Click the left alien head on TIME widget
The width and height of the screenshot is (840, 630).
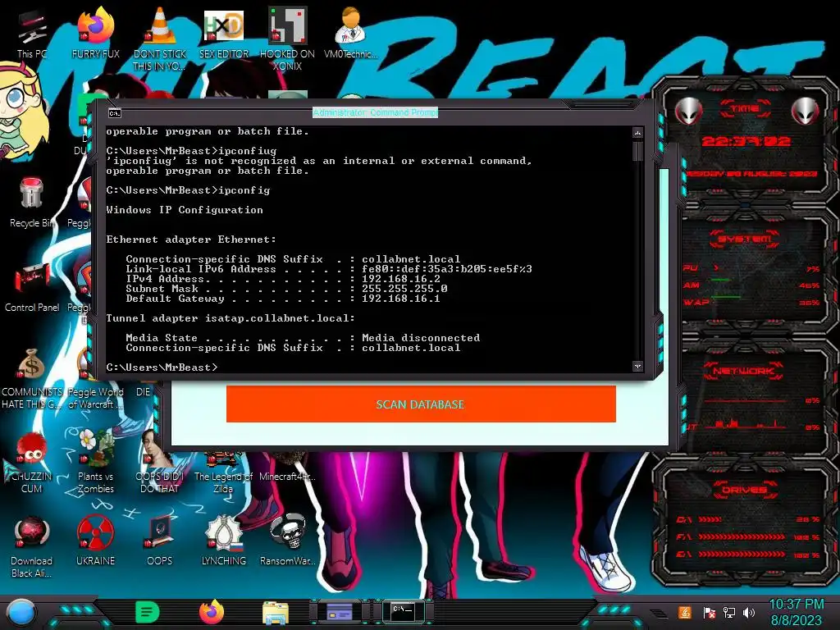tap(687, 111)
